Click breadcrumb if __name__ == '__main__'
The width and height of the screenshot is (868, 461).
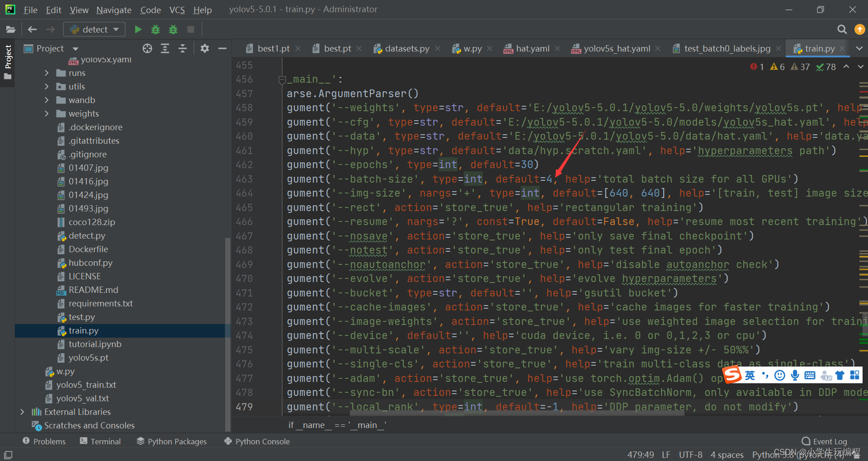click(337, 425)
